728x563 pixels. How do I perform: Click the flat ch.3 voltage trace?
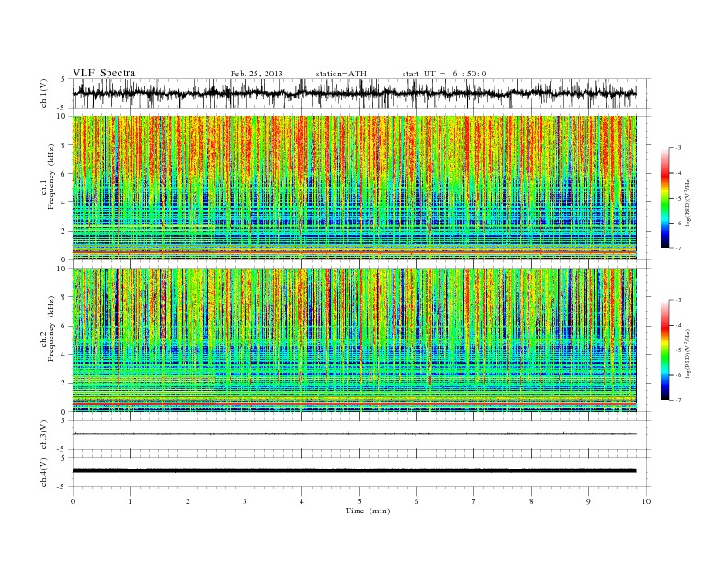coord(354,434)
